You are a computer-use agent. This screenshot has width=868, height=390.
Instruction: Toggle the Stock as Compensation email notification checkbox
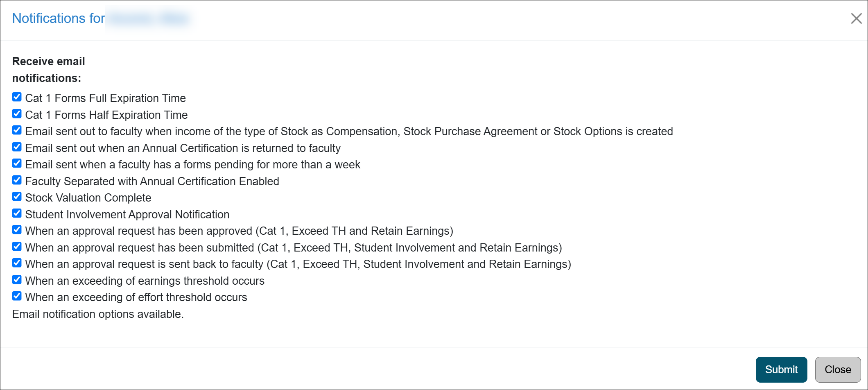tap(17, 130)
